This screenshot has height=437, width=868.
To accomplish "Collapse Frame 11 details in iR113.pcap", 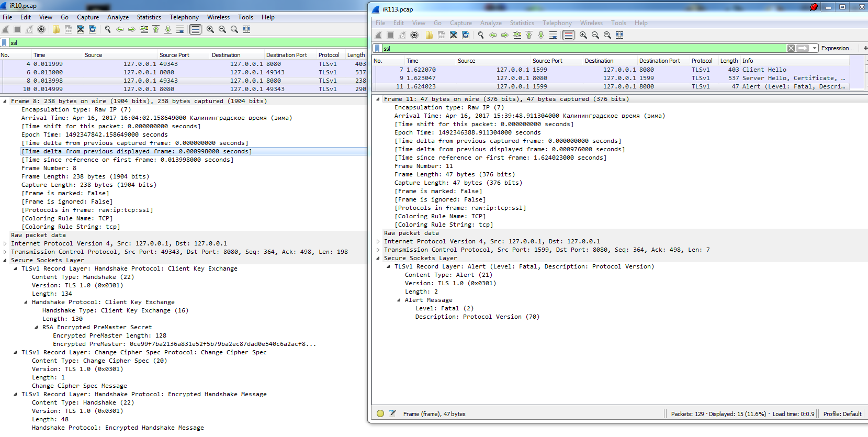I will (378, 99).
